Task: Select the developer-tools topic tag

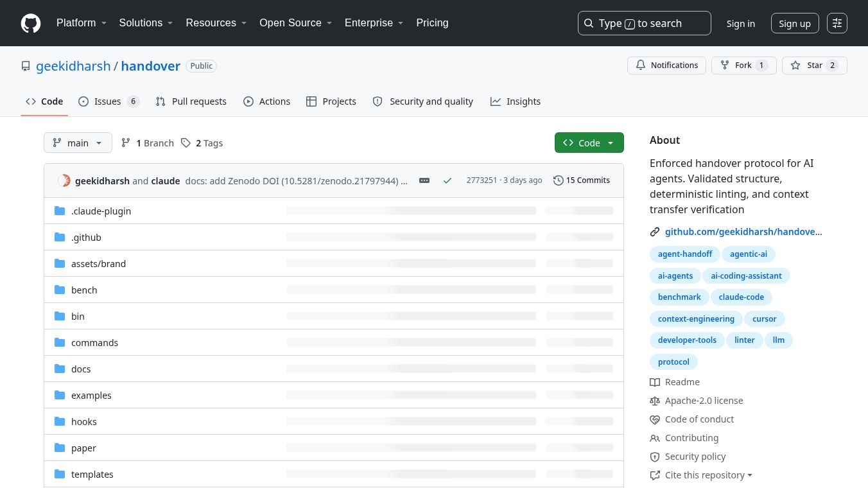Action: [x=687, y=340]
